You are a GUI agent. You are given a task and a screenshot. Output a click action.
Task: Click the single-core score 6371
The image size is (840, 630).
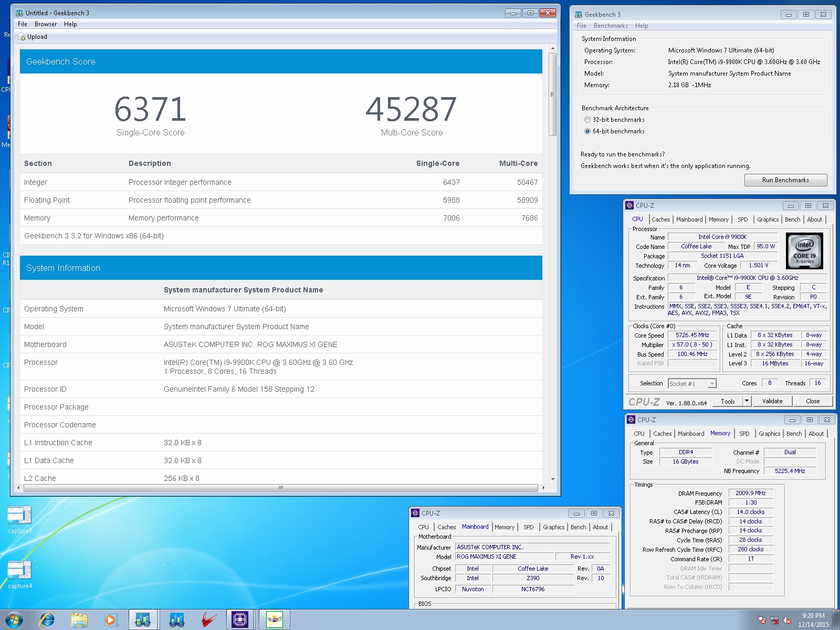pyautogui.click(x=150, y=109)
